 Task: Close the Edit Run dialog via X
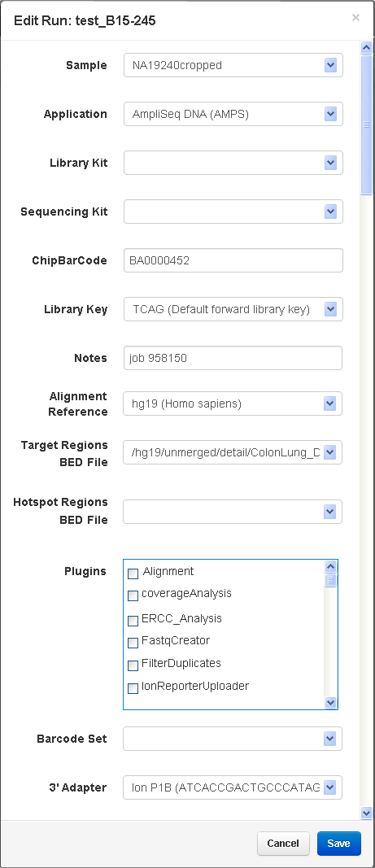pyautogui.click(x=355, y=18)
